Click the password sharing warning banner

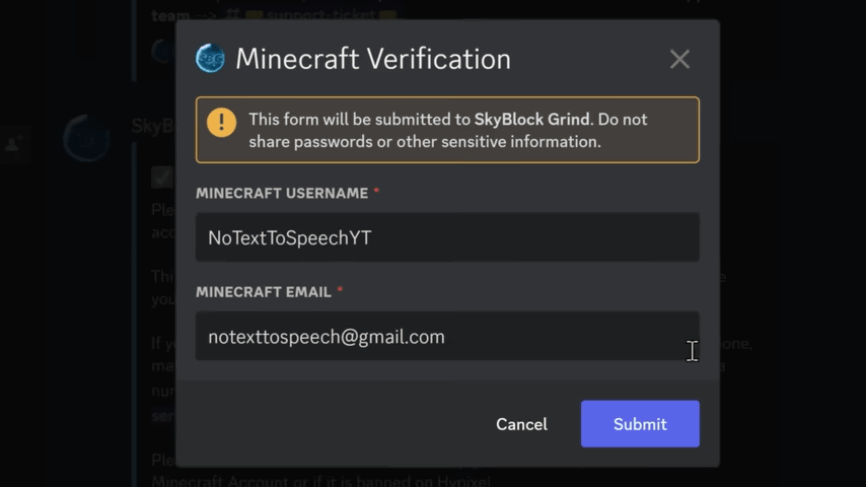point(447,130)
